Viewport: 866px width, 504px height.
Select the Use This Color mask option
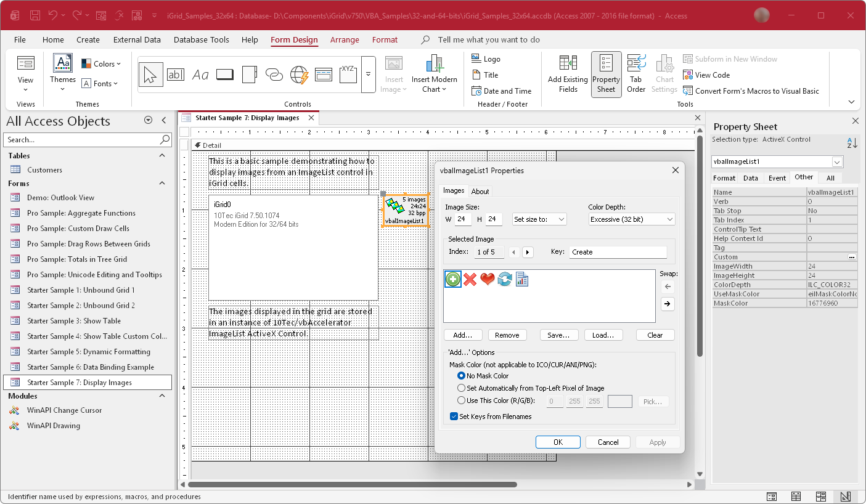click(462, 400)
